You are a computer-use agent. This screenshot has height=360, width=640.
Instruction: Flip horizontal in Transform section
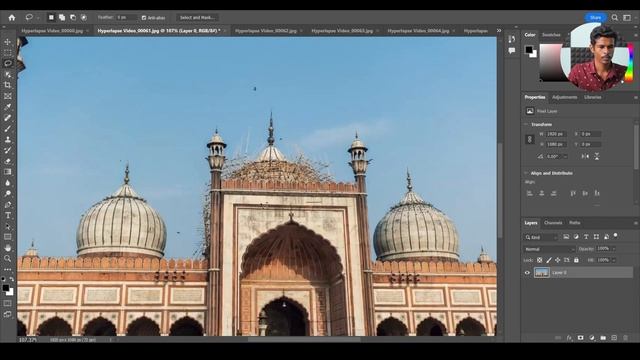[x=585, y=156]
